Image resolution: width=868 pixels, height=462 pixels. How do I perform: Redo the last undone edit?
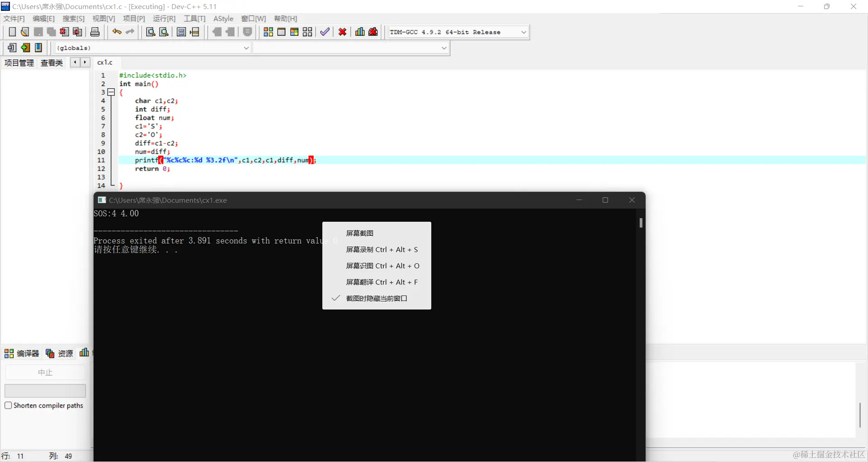coord(130,32)
